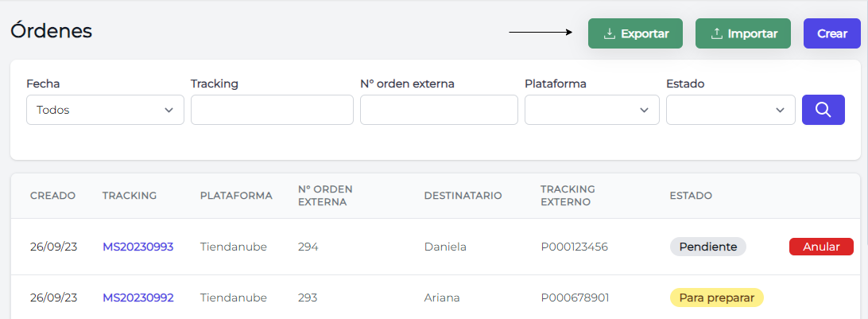Click the magnifying glass search button
This screenshot has width=868, height=319.
(823, 110)
